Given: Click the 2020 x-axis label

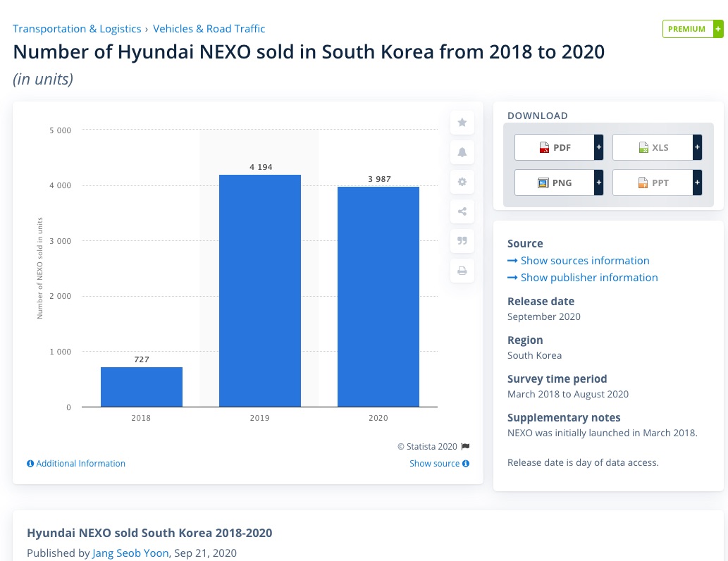Looking at the screenshot, I should pos(378,418).
